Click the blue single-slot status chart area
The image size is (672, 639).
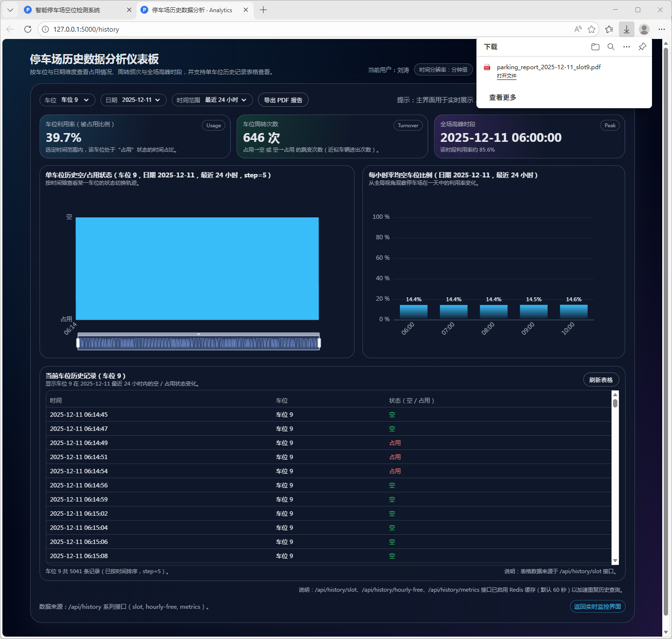pyautogui.click(x=197, y=269)
